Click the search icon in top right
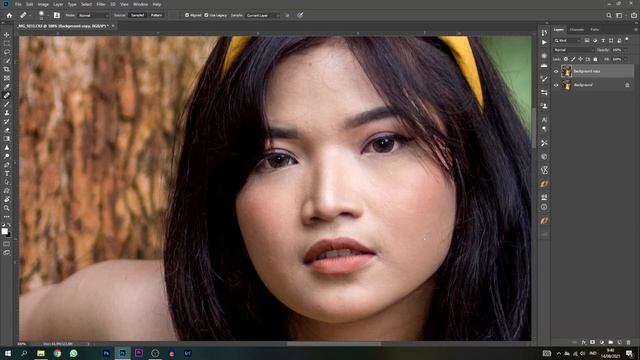 [609, 15]
